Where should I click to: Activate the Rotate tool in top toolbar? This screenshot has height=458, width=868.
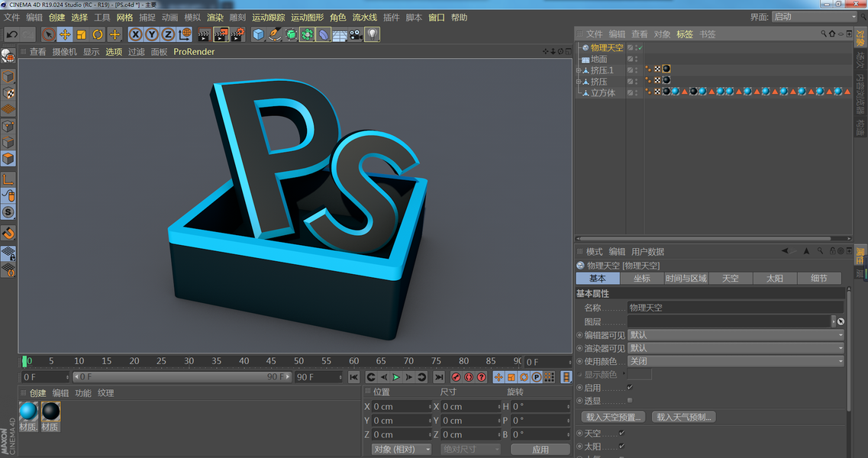pyautogui.click(x=98, y=34)
